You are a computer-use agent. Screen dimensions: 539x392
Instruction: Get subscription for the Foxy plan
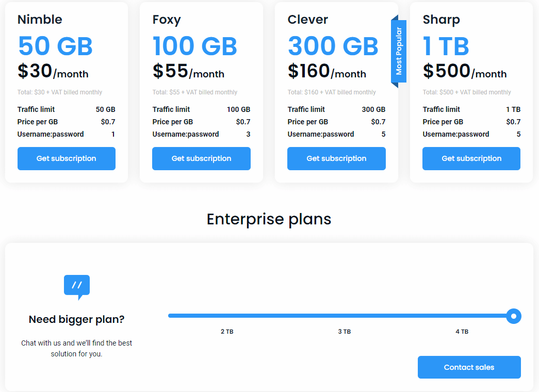[201, 158]
